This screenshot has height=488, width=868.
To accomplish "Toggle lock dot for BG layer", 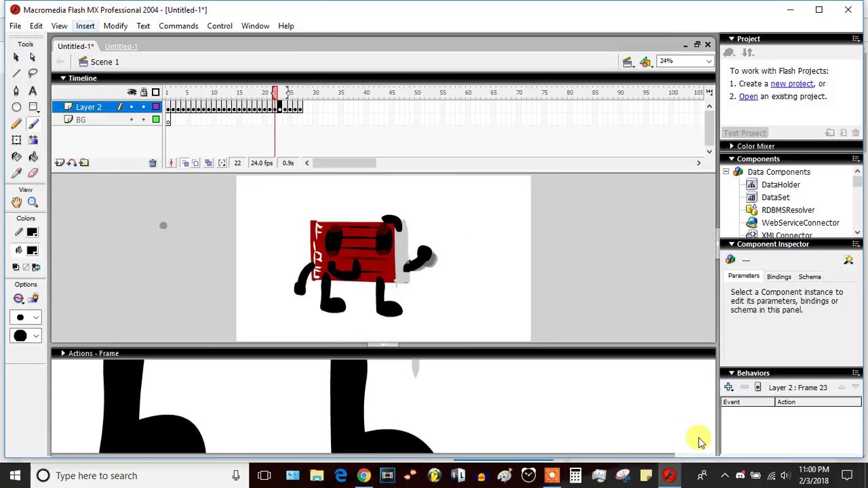I will (x=143, y=120).
